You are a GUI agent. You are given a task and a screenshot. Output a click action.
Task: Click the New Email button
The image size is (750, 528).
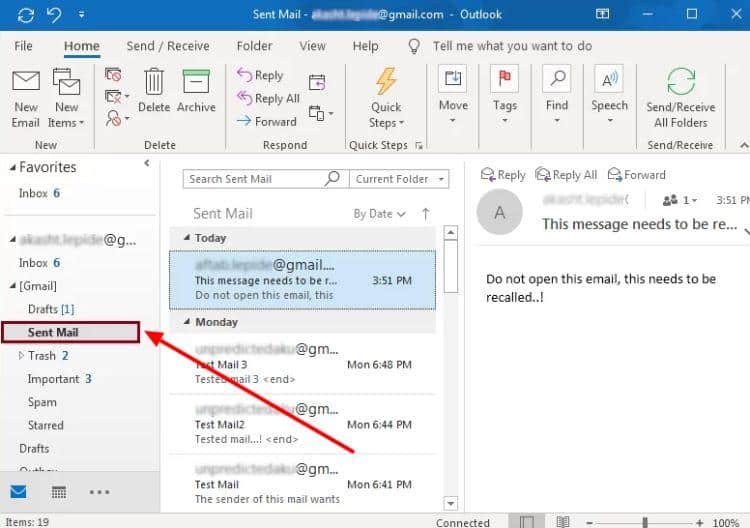[x=26, y=99]
